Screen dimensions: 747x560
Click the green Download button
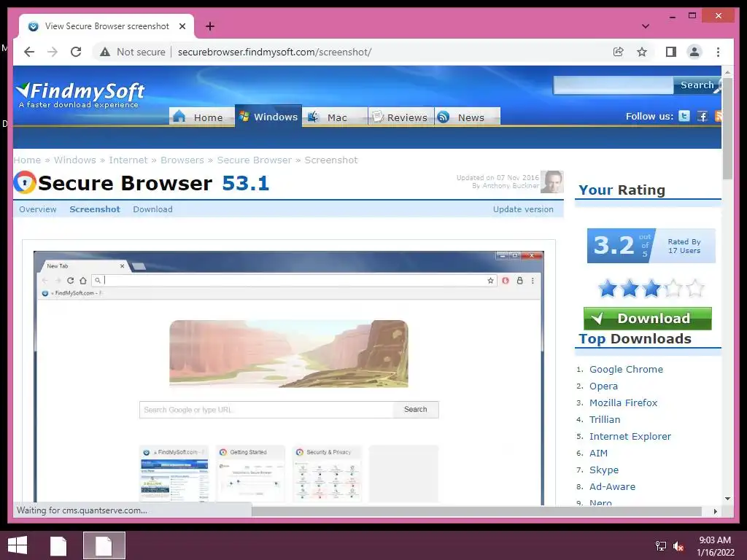tap(648, 318)
